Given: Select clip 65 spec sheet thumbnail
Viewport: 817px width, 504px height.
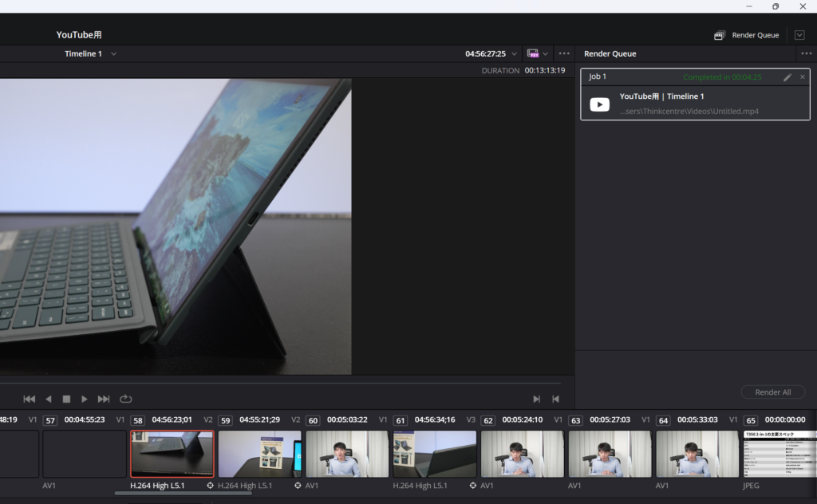Looking at the screenshot, I should (x=780, y=454).
